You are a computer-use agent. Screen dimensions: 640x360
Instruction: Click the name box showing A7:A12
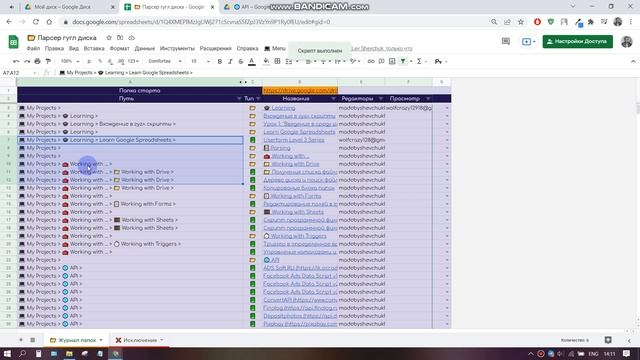(x=18, y=73)
